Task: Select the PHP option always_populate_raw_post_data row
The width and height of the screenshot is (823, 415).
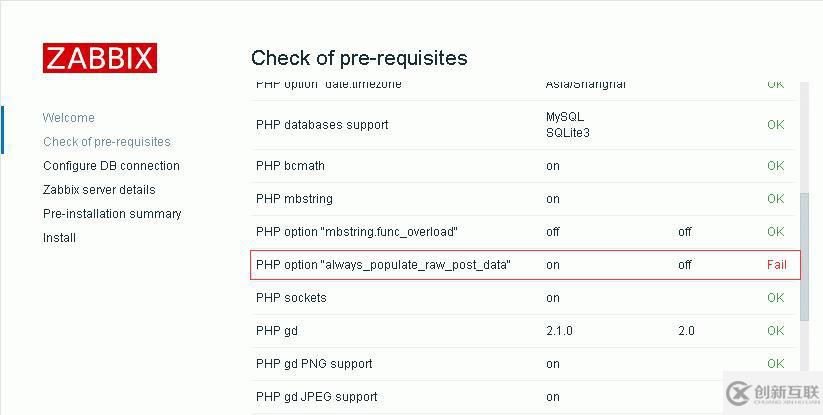Action: pos(383,265)
